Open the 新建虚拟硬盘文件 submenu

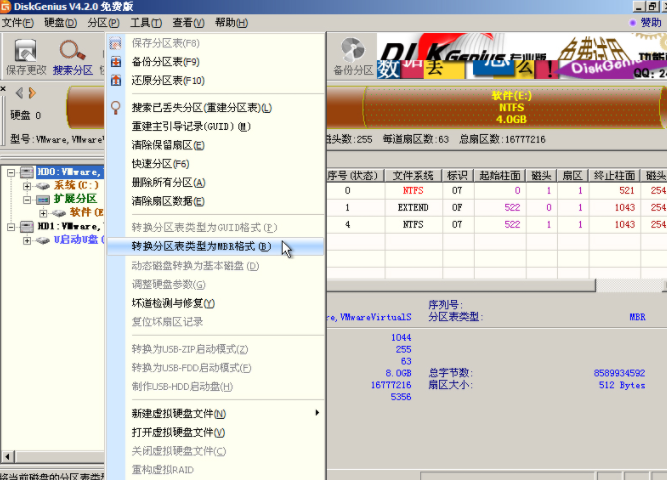pyautogui.click(x=179, y=414)
